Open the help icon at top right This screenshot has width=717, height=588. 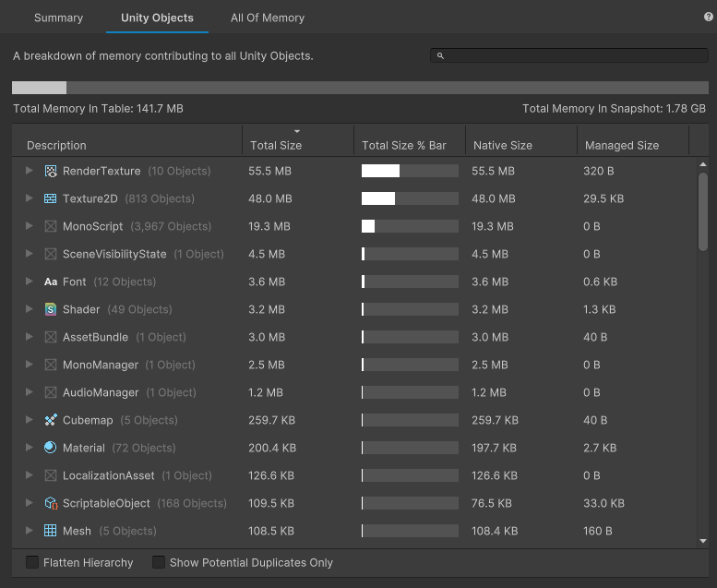click(708, 17)
